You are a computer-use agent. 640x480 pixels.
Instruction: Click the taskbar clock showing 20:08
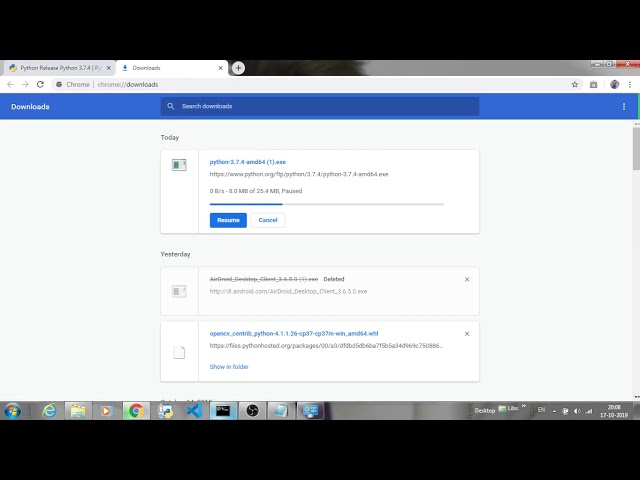coord(614,411)
